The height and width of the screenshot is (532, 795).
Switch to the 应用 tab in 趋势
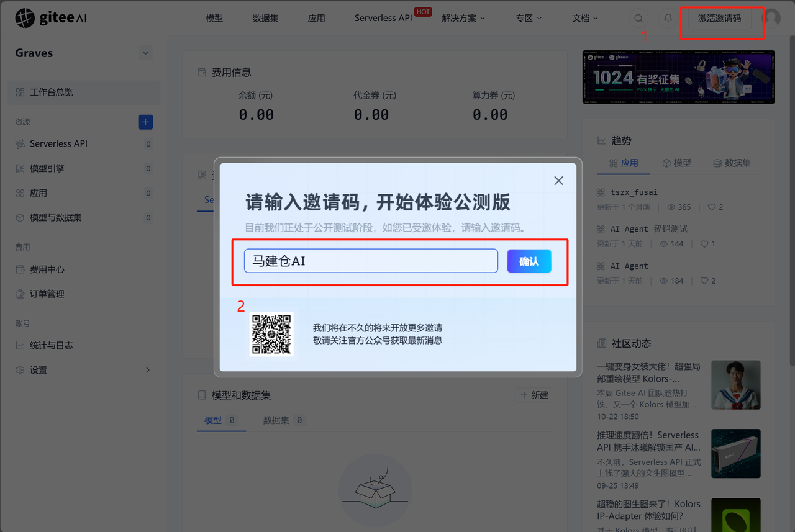click(624, 163)
